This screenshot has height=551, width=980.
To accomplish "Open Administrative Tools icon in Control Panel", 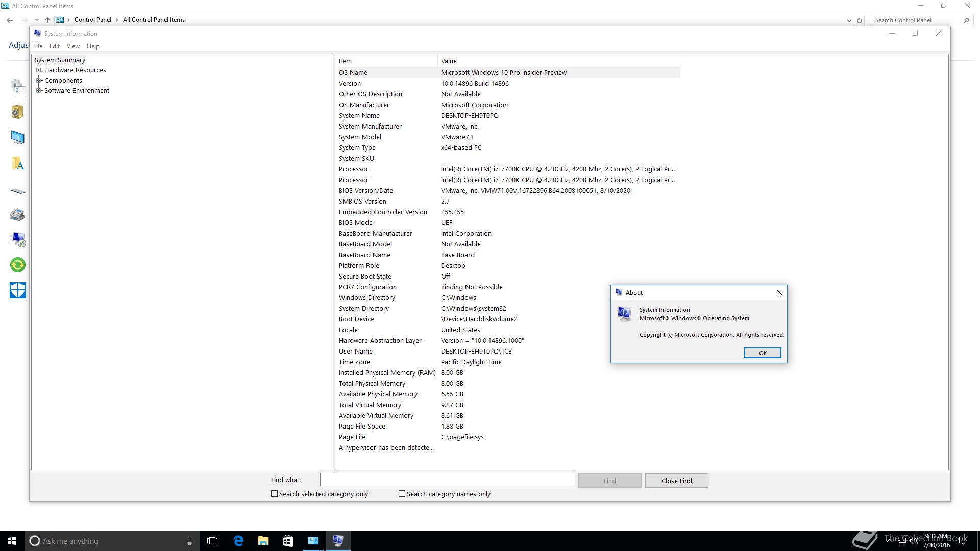I will (x=18, y=87).
